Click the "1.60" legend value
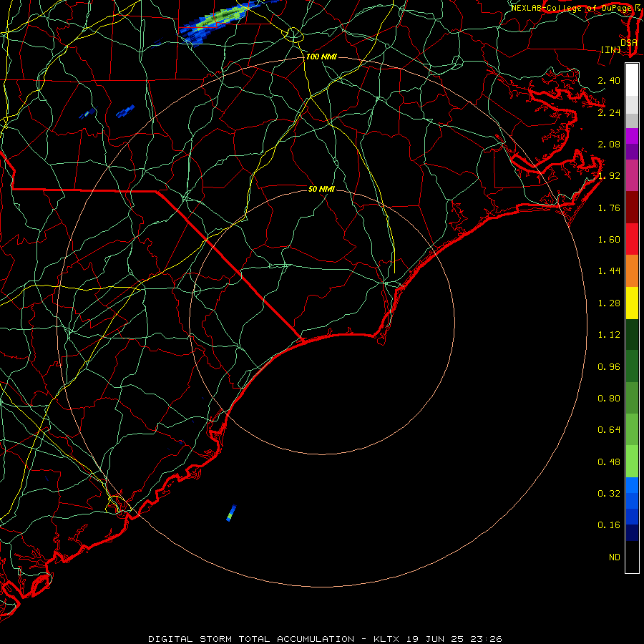 tap(609, 240)
